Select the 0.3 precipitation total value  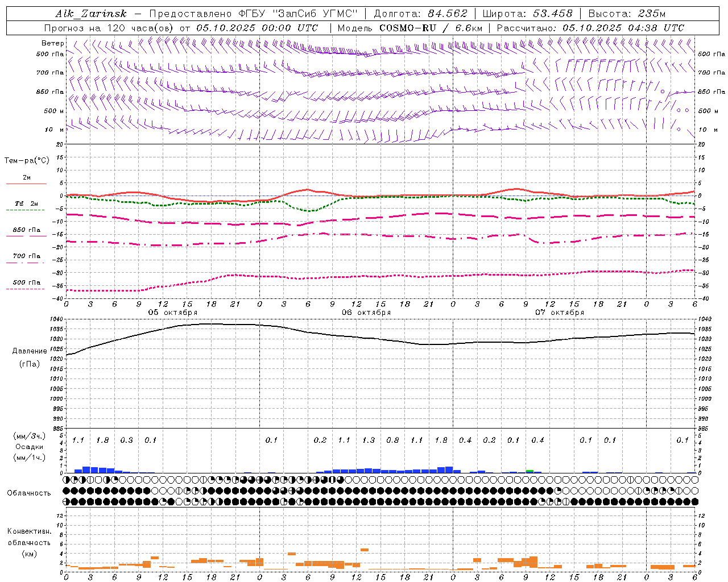126,440
